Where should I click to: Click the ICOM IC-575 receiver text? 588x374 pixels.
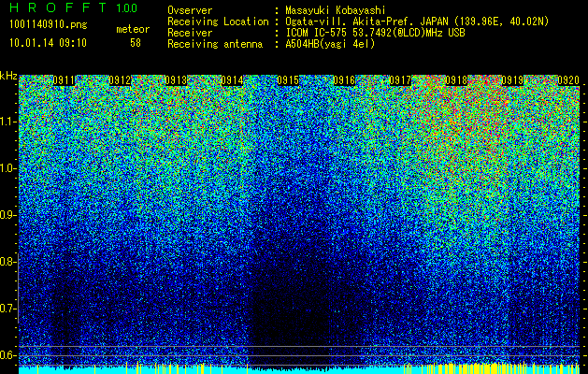(x=376, y=33)
